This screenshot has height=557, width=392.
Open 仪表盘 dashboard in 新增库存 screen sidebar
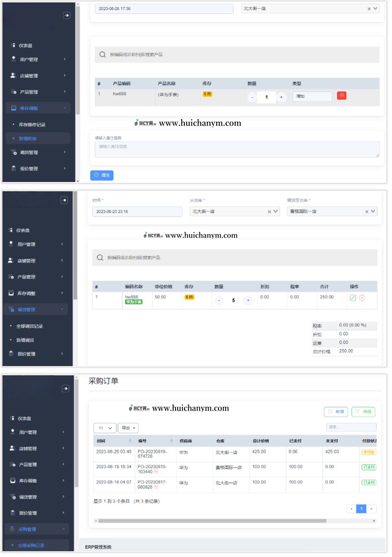click(26, 45)
